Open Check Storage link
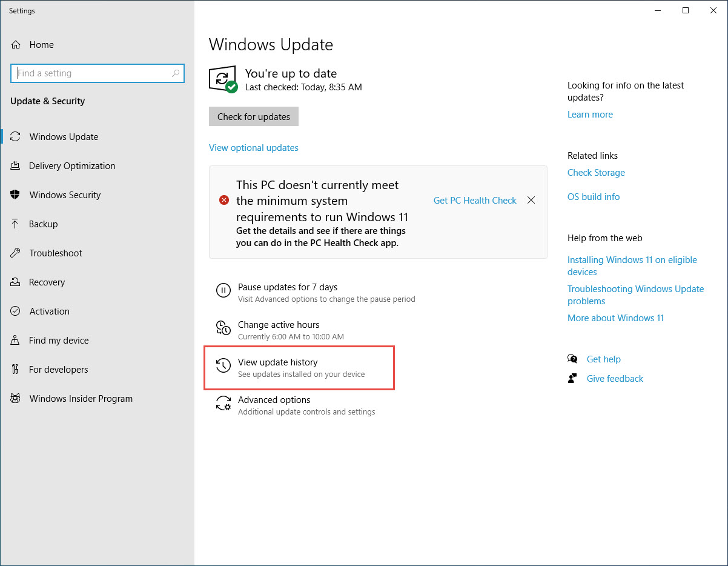This screenshot has height=566, width=728. tap(597, 173)
